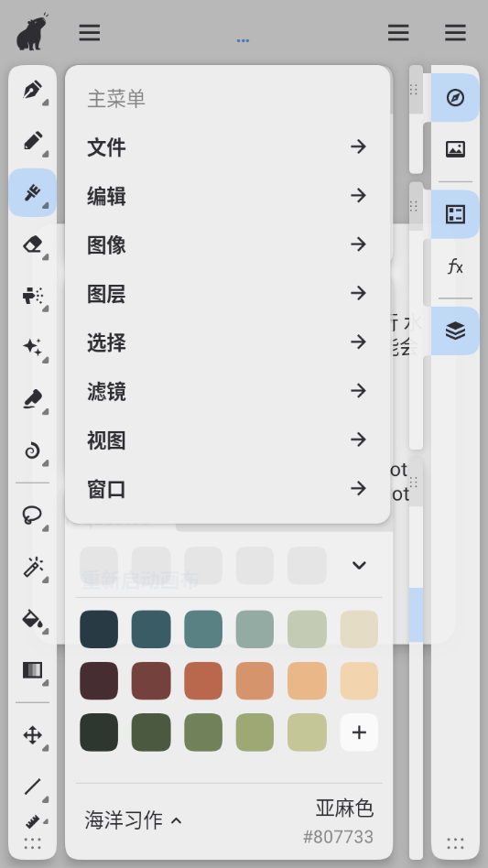
Task: Add a new swatch with plus button
Action: [x=359, y=732]
